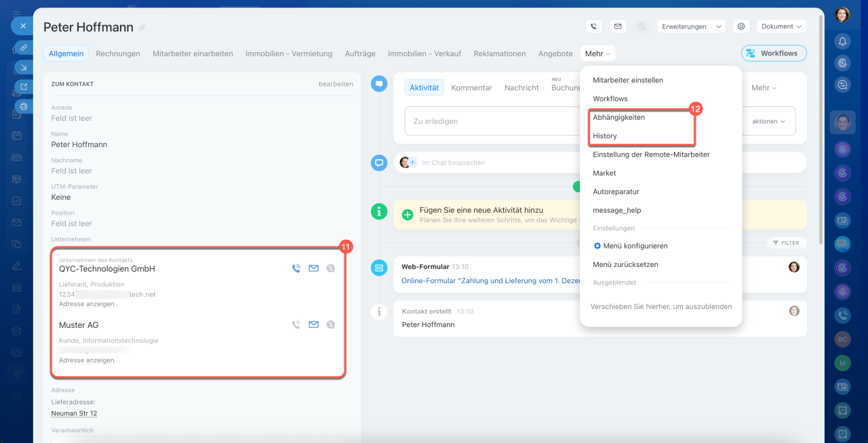This screenshot has height=443, width=868.
Task: Call QYC-Technologien GmbH via phone icon
Action: 296,268
